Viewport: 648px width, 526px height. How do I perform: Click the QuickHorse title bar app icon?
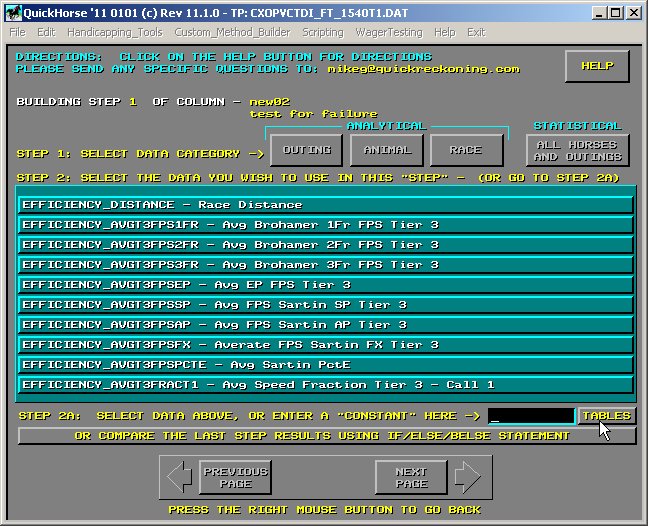(x=10, y=13)
